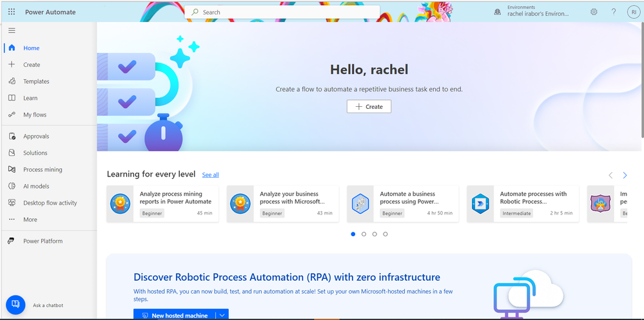Open Desktop flow activity in the sidebar

50,203
